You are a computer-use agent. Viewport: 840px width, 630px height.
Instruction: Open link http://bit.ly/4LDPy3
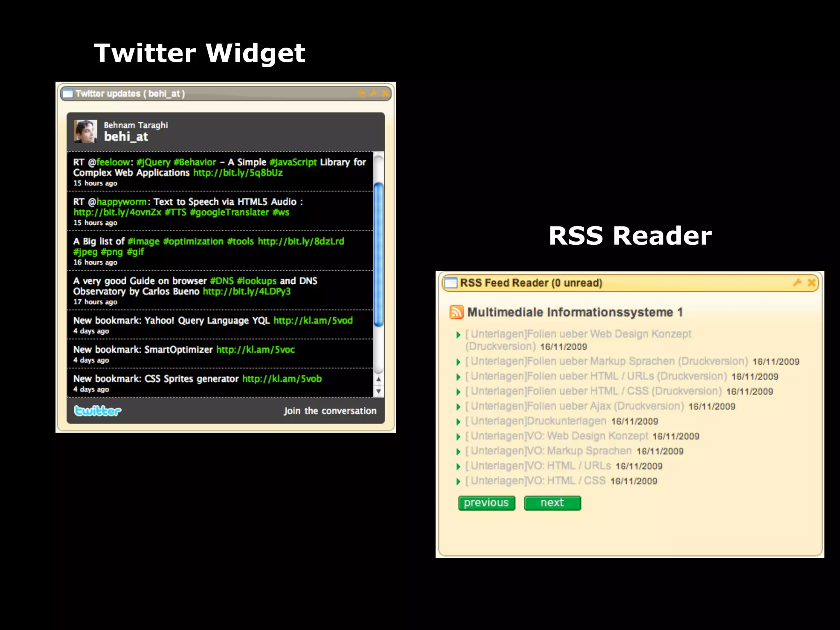[247, 292]
